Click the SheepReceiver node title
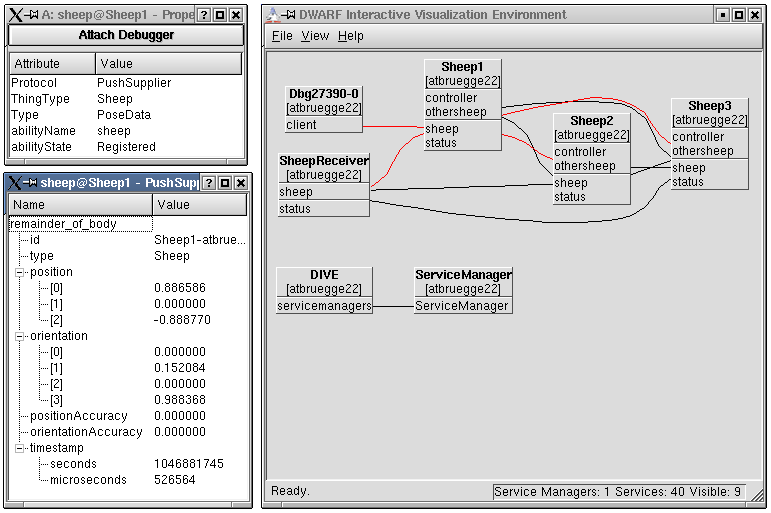The height and width of the screenshot is (513, 771). [324, 161]
